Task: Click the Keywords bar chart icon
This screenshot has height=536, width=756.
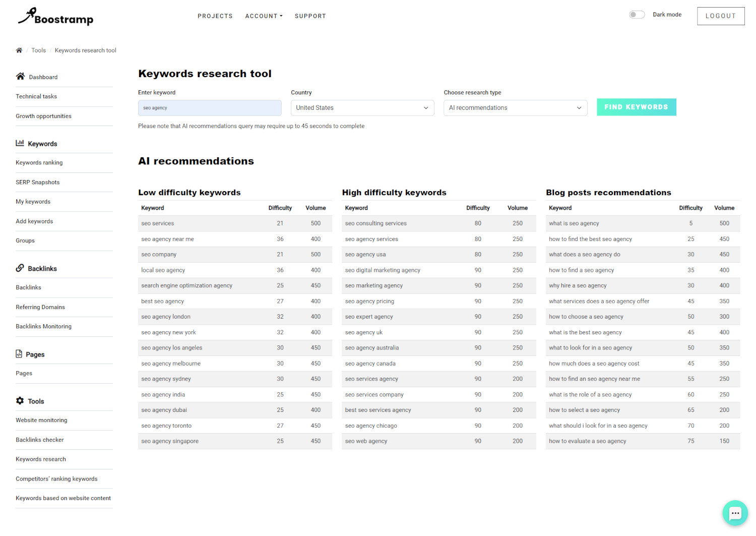Action: [20, 143]
